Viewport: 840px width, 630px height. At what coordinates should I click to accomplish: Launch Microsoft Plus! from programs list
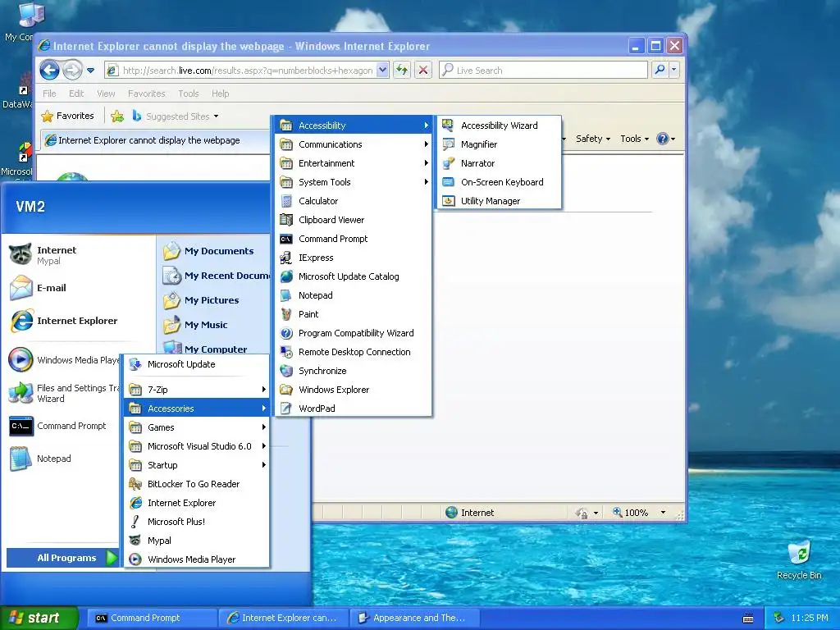[x=197, y=521]
